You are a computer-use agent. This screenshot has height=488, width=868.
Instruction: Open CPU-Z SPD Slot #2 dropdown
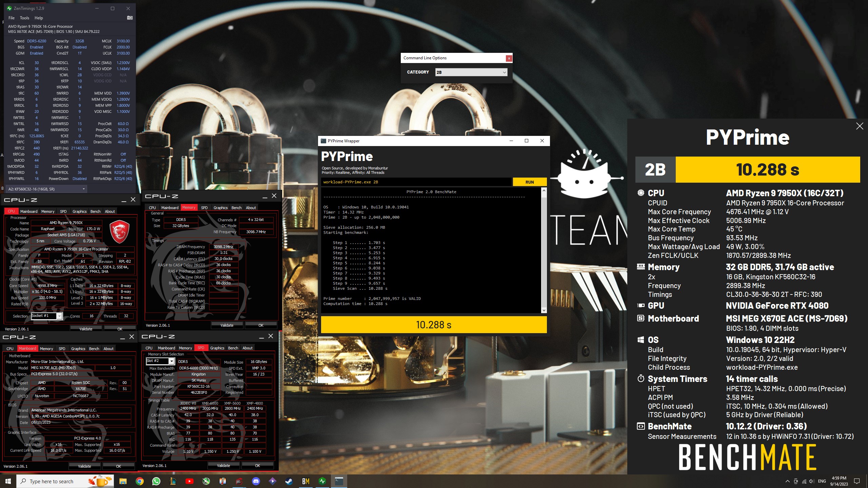coord(160,361)
